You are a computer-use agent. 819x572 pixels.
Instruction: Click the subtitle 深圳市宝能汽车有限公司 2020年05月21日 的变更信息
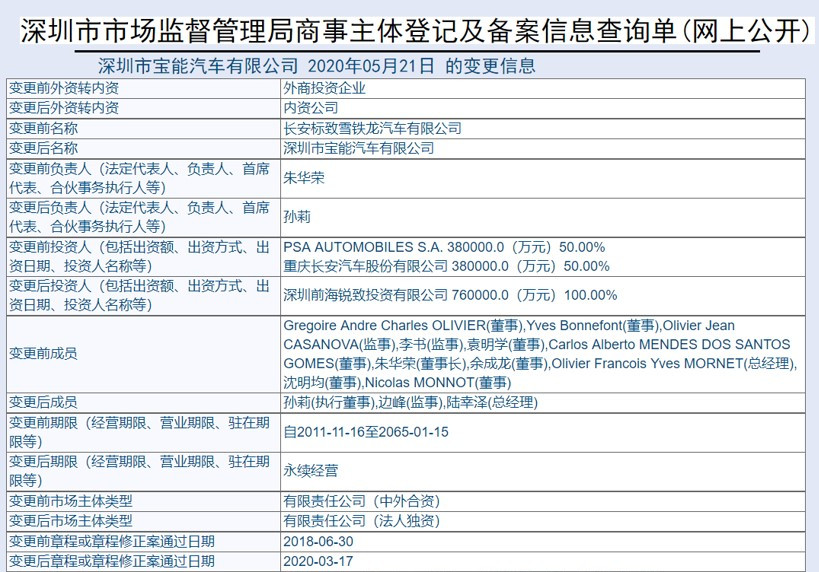point(317,66)
